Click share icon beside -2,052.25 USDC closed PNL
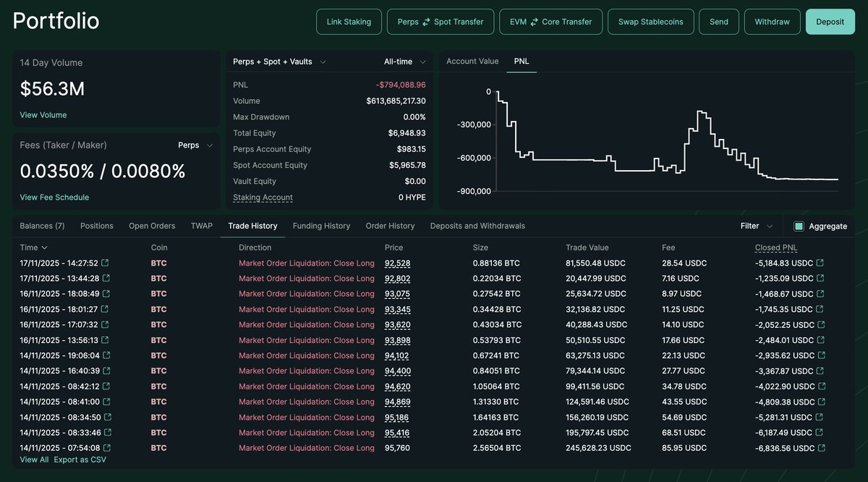This screenshot has height=482, width=868. pyautogui.click(x=821, y=324)
